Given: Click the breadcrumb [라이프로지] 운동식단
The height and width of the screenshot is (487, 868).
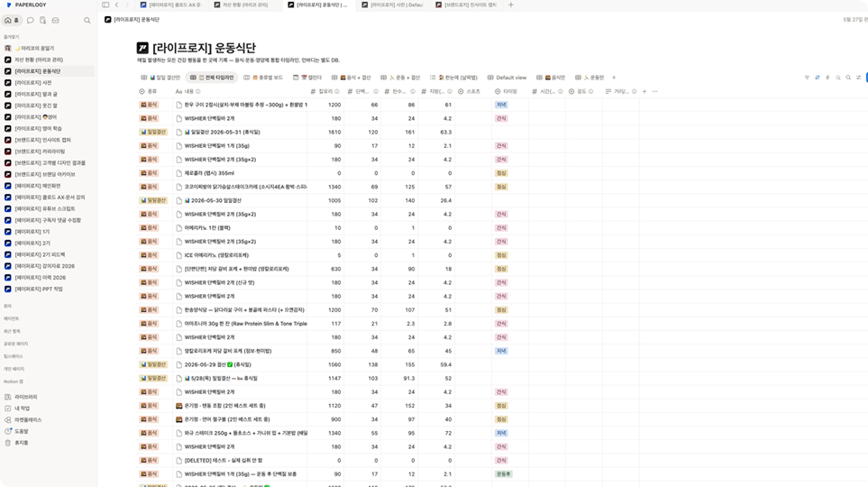Looking at the screenshot, I should (x=132, y=20).
